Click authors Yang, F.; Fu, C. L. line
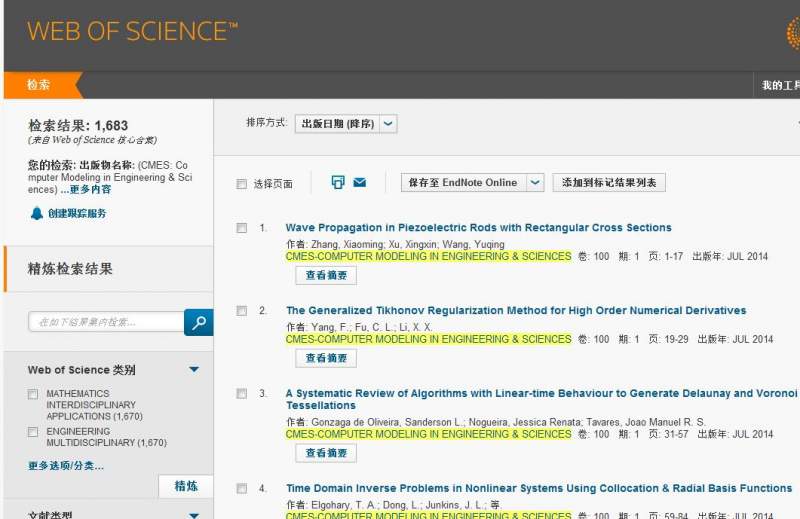Image resolution: width=800 pixels, height=519 pixels. (x=359, y=327)
